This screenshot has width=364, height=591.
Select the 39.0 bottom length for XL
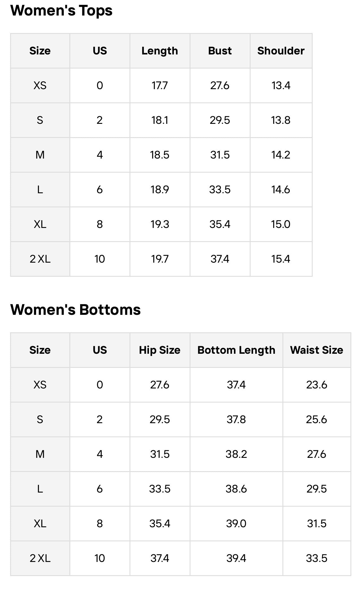coord(236,524)
